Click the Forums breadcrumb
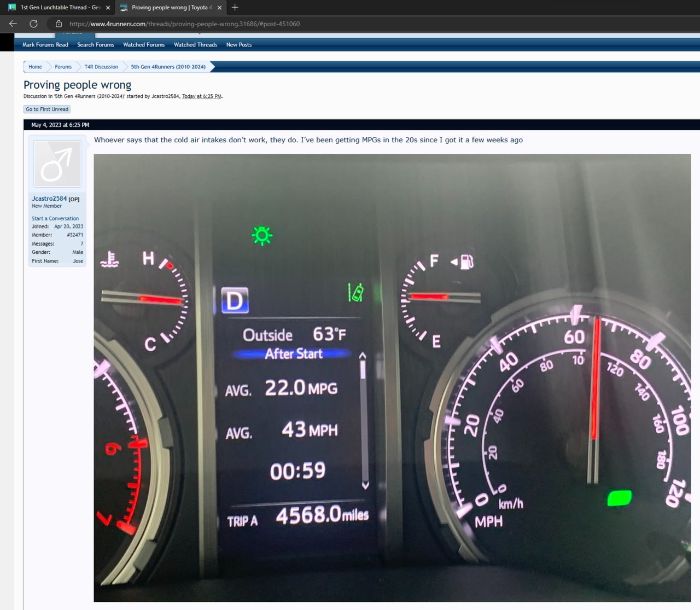 pos(63,67)
